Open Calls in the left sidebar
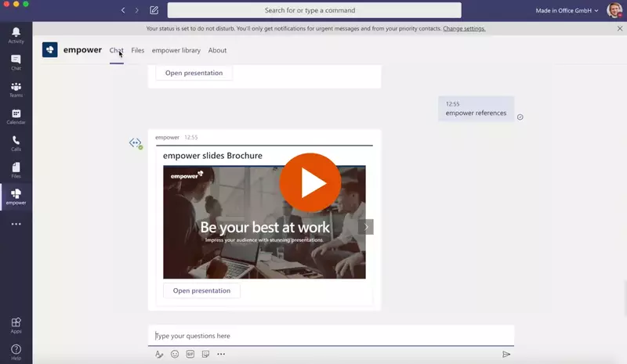627x364 pixels. (16, 143)
